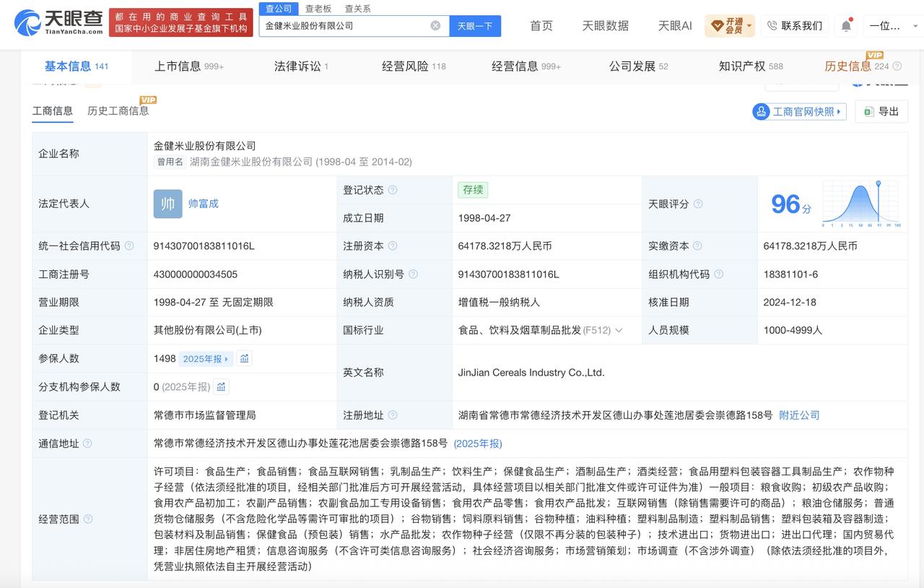Open legal representative 帅富成 link
The height and width of the screenshot is (588, 924).
click(204, 204)
